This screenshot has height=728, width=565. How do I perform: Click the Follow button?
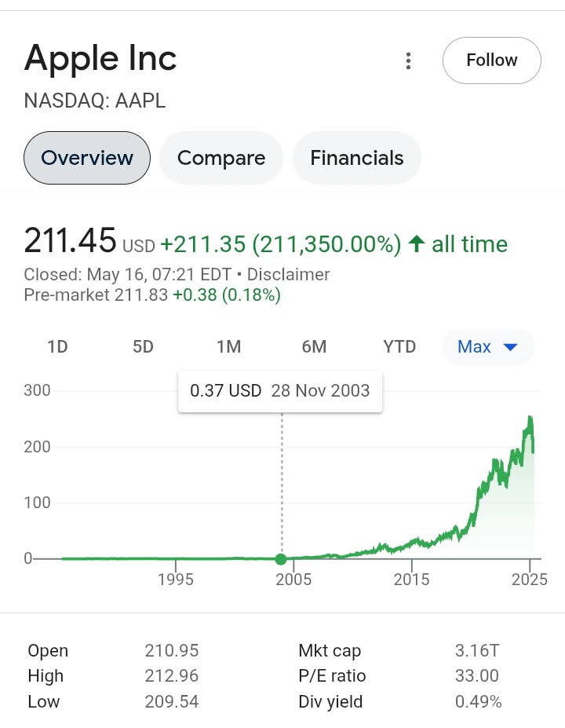491,60
